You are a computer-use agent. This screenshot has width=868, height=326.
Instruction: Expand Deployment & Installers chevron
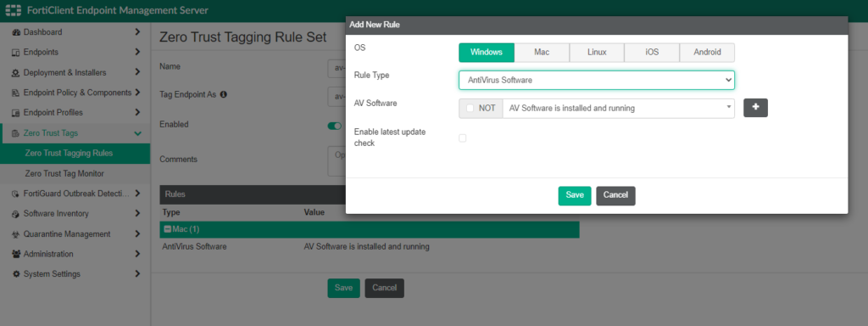pos(137,73)
